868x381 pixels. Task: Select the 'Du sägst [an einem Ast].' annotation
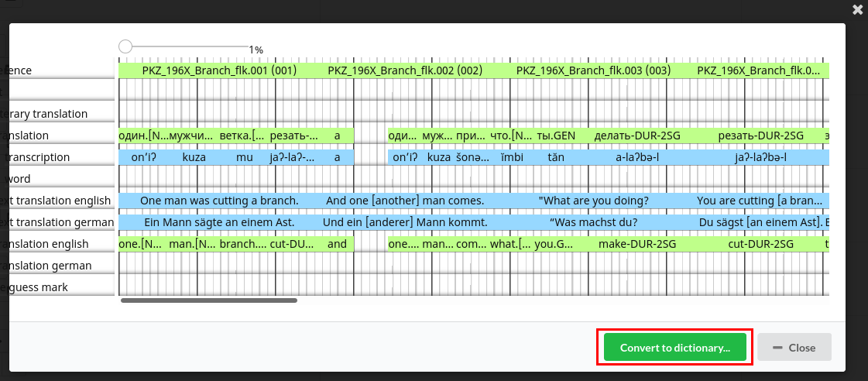tap(761, 222)
